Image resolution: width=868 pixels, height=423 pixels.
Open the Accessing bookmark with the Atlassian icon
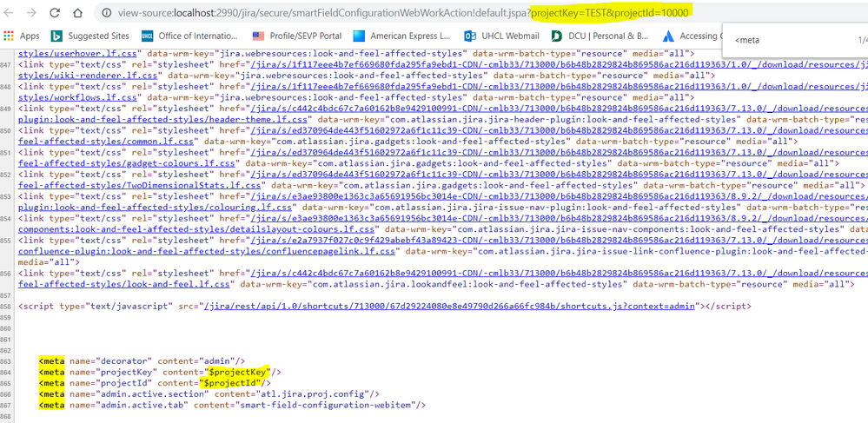click(x=692, y=36)
